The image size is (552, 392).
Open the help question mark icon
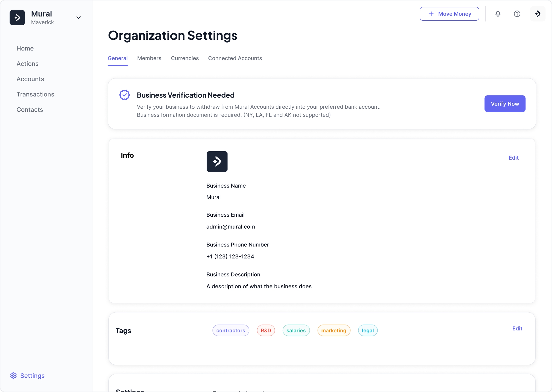pyautogui.click(x=517, y=14)
